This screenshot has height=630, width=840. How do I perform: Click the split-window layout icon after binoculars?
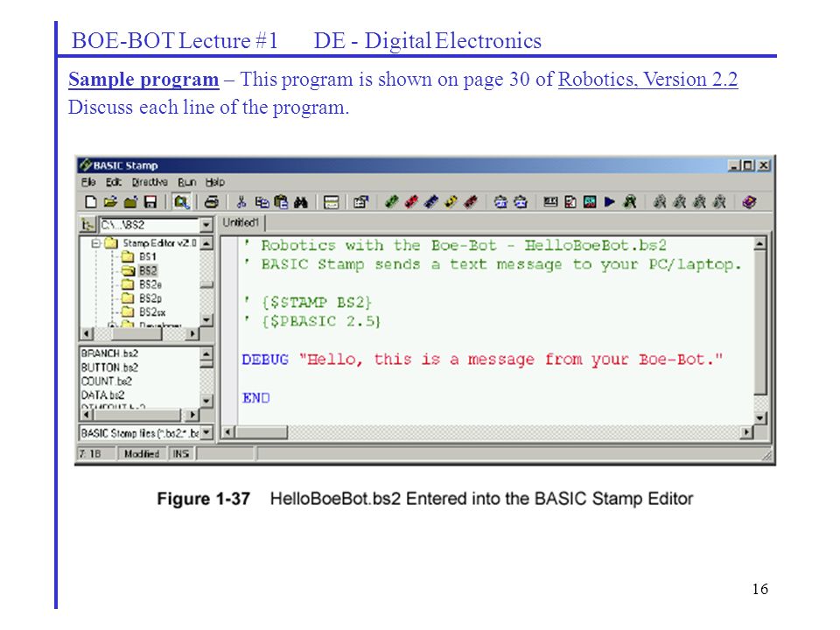[x=331, y=202]
